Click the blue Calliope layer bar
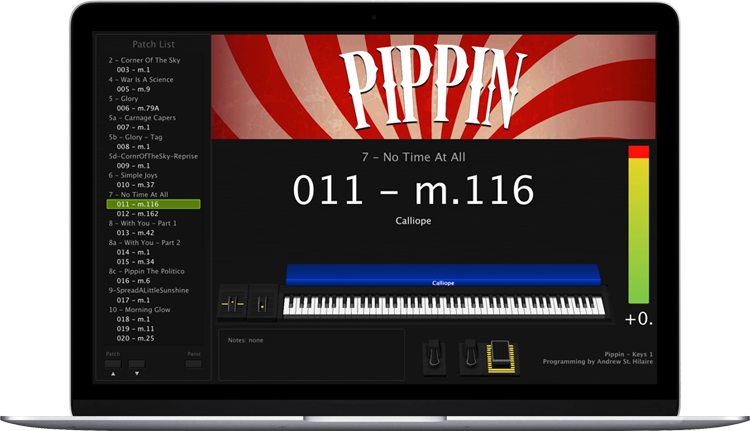Image resolution: width=750 pixels, height=431 pixels. [443, 275]
